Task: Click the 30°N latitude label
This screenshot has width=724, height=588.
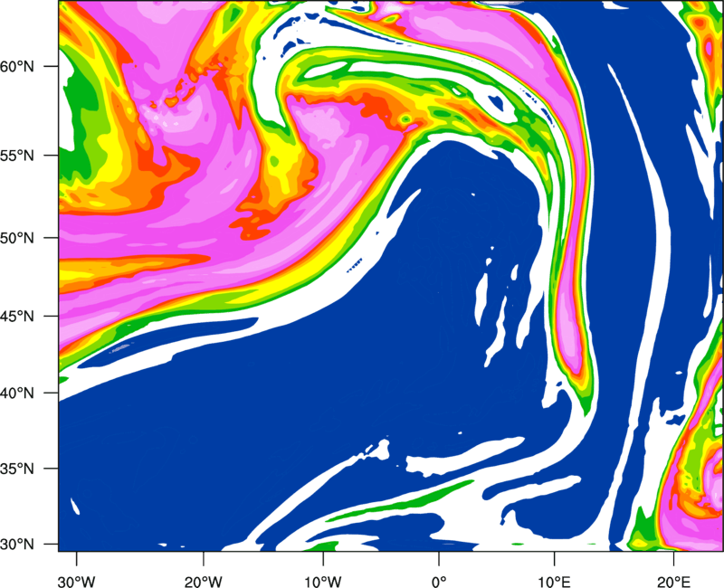Action: (x=17, y=545)
